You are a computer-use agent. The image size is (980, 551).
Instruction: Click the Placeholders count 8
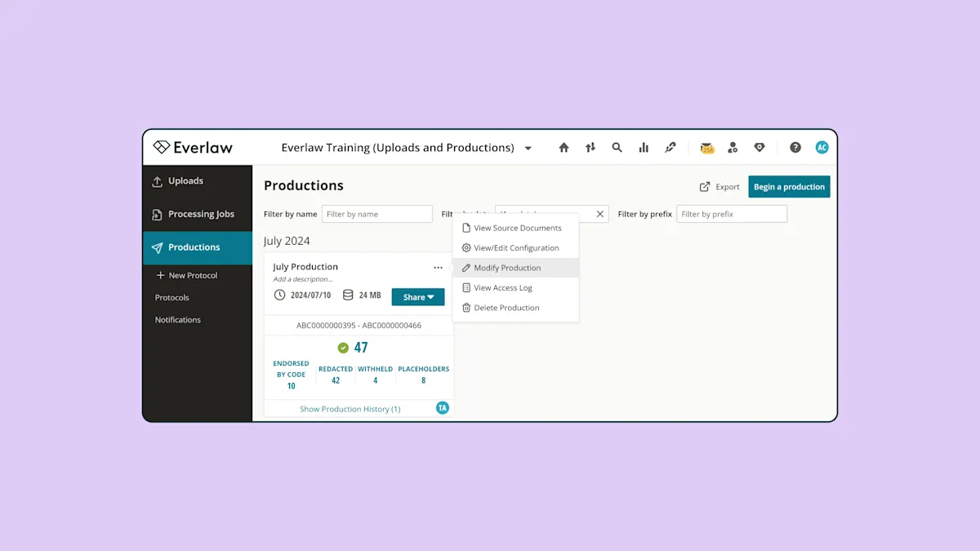[423, 380]
